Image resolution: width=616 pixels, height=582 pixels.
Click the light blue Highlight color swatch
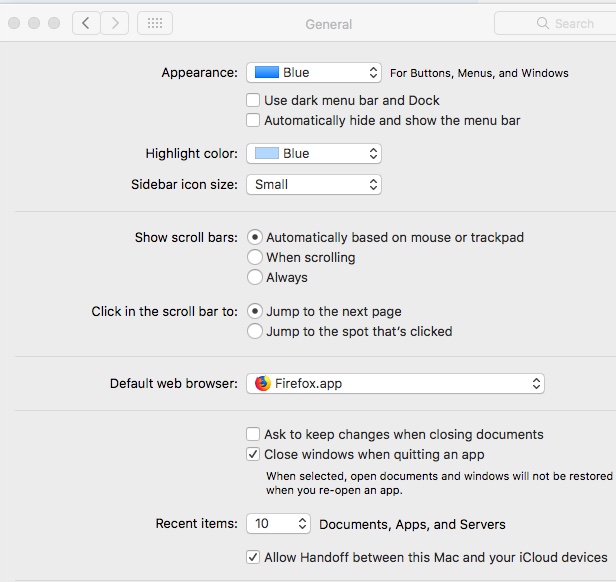[267, 153]
